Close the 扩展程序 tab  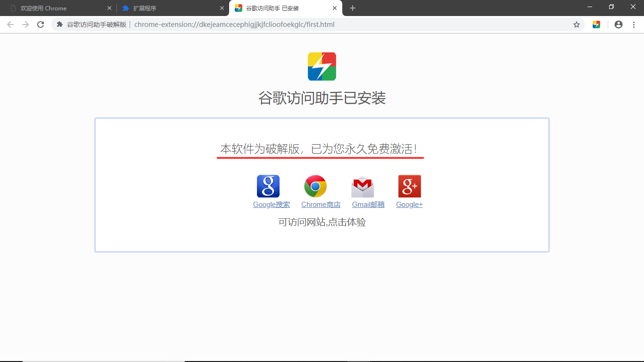222,8
